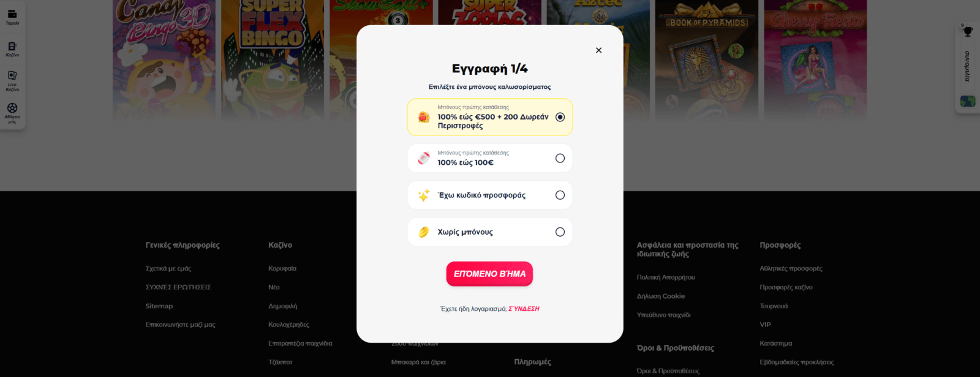Select the 100% έως €500 bonus radio
Viewport: 980px width, 377px height.
[x=560, y=117]
